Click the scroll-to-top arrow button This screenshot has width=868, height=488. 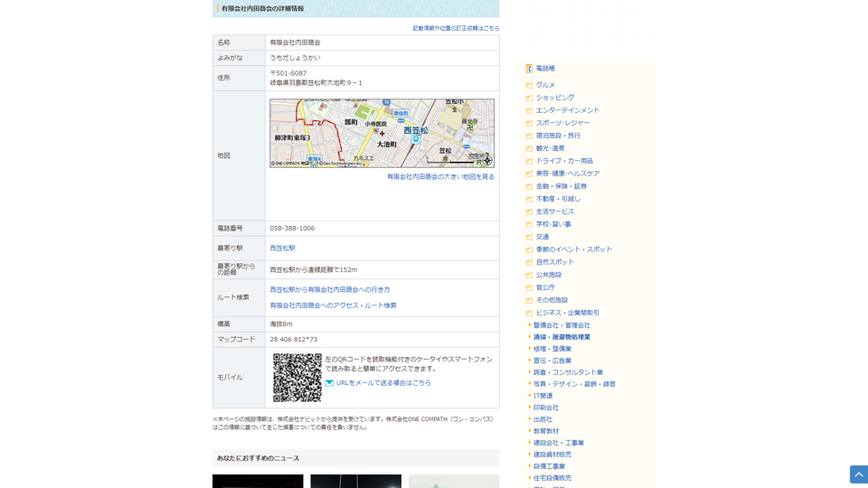click(858, 474)
